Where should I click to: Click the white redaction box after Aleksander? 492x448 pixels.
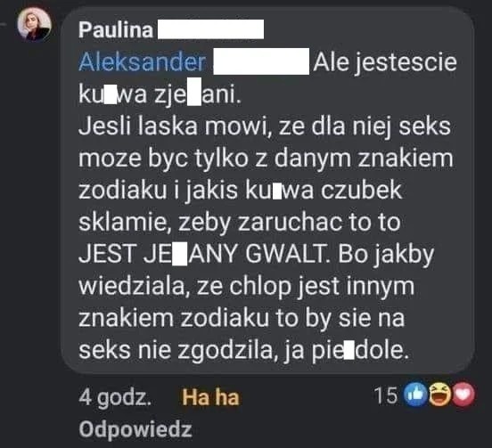[x=261, y=61]
